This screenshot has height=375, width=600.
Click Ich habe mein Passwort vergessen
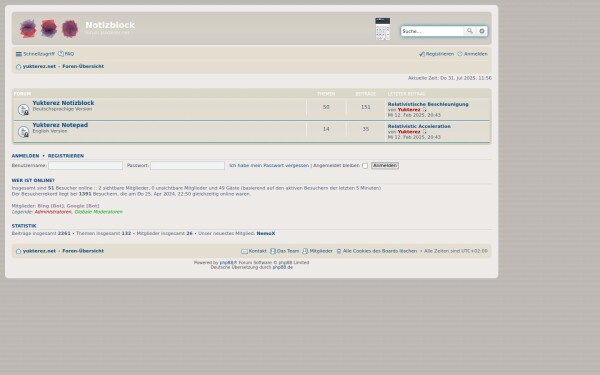coord(269,166)
